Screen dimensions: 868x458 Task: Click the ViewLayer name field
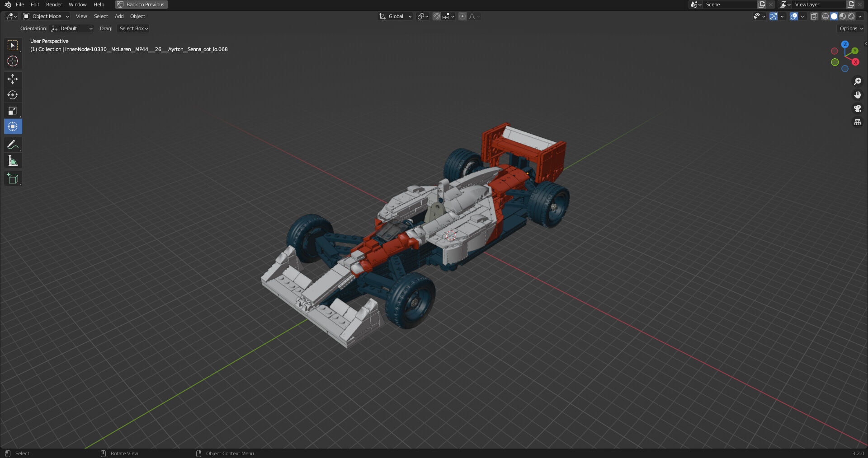819,5
